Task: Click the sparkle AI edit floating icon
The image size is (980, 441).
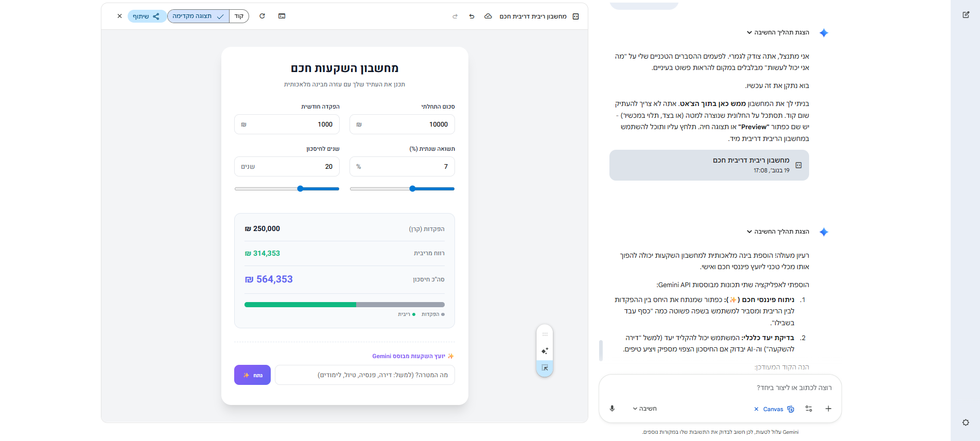Action: click(x=545, y=351)
